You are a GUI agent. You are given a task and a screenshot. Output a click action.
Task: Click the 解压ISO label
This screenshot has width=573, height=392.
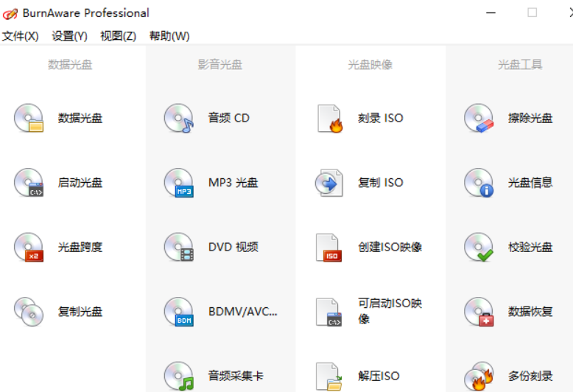click(x=379, y=376)
